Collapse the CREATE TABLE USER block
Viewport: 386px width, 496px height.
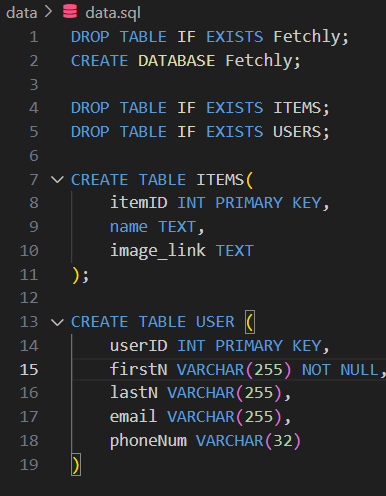click(x=57, y=322)
